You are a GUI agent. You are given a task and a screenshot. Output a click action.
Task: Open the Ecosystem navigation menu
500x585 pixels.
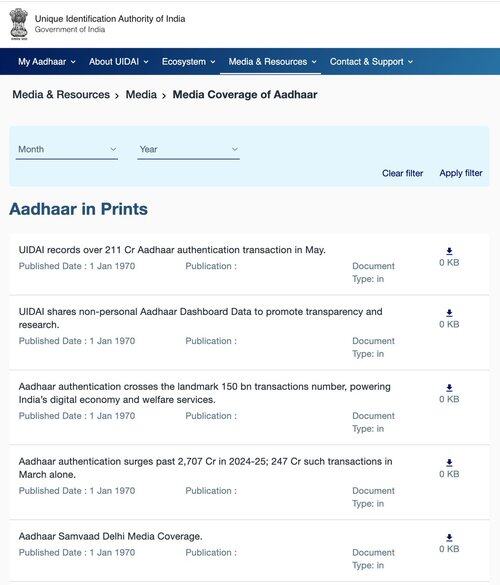(x=188, y=62)
